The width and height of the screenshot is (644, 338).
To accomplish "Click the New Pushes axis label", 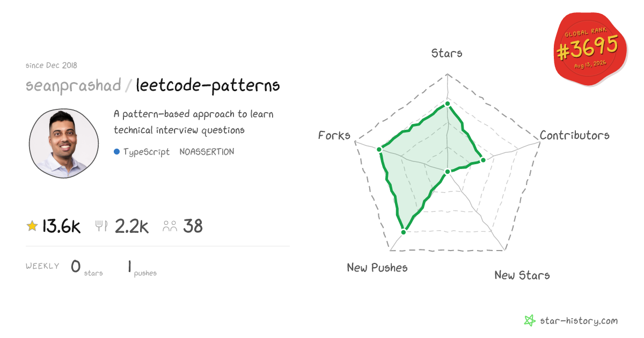I will [x=377, y=267].
